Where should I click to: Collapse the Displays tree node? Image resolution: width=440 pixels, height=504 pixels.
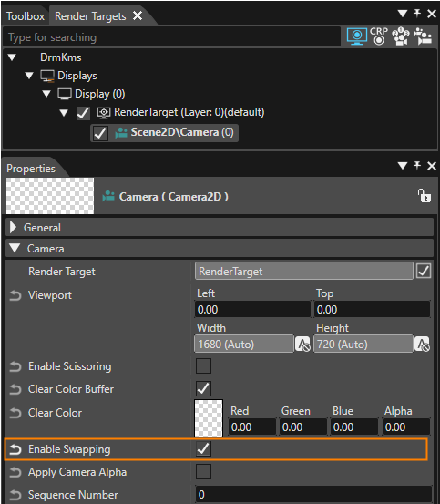[29, 76]
